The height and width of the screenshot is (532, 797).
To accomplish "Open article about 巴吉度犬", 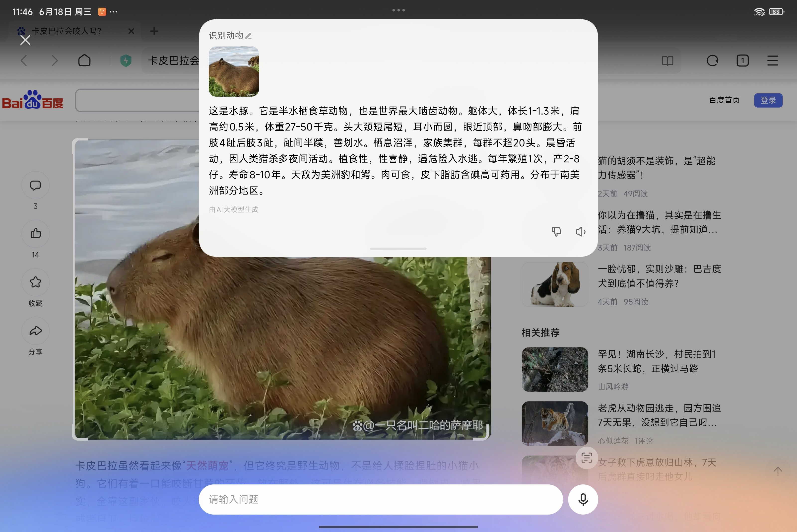I will (659, 276).
